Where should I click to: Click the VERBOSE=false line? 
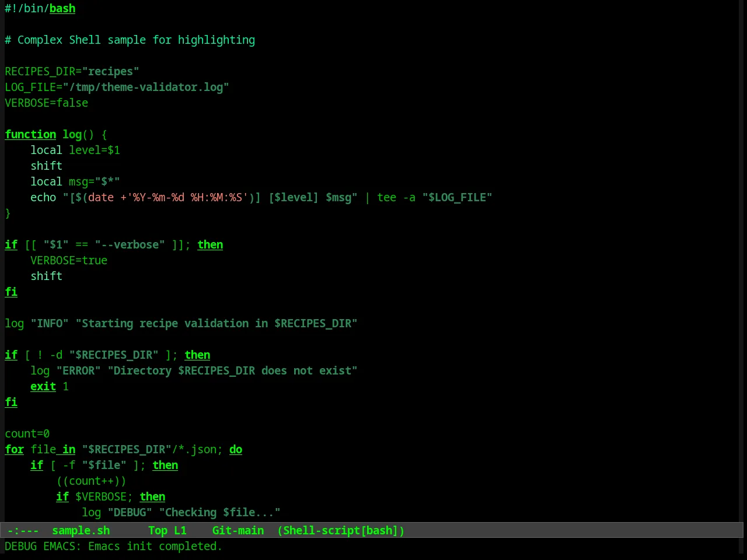pos(47,103)
